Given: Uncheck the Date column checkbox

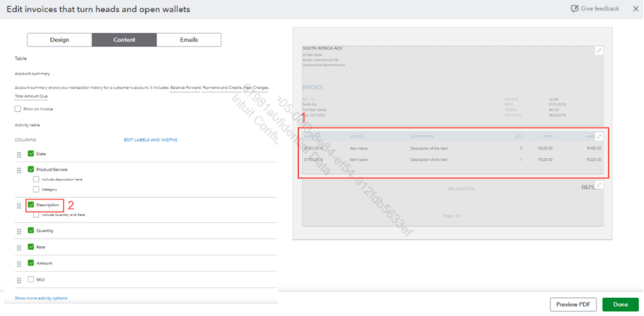Looking at the screenshot, I should 30,153.
